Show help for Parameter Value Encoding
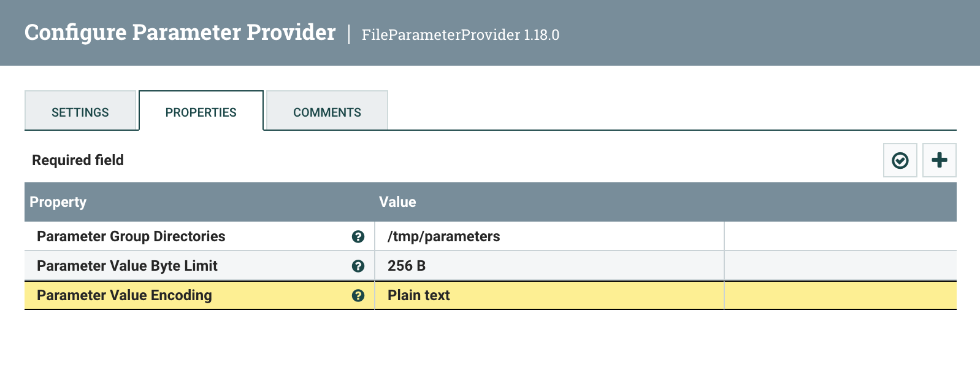 tap(358, 295)
